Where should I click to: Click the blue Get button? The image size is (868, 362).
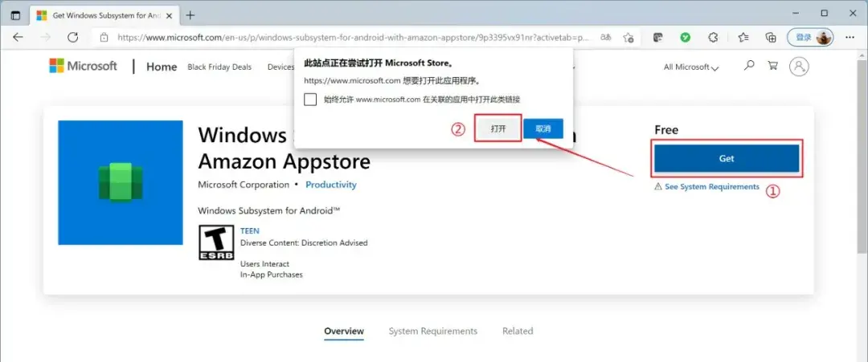click(x=727, y=159)
